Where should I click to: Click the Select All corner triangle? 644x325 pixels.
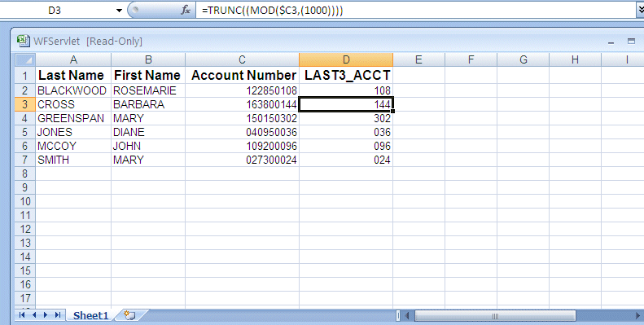click(25, 60)
